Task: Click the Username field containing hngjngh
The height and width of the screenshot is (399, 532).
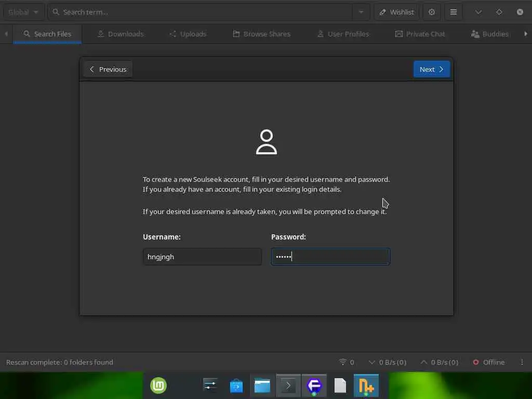Action: [x=202, y=257]
